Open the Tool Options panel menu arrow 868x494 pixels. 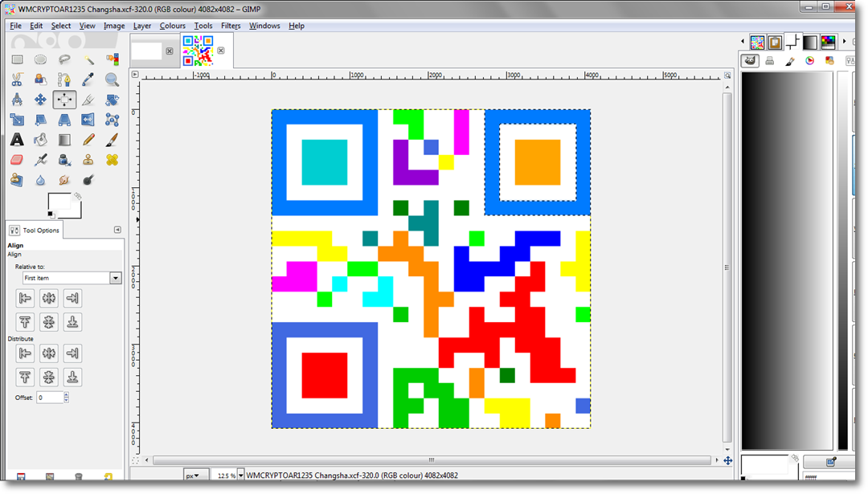(117, 230)
